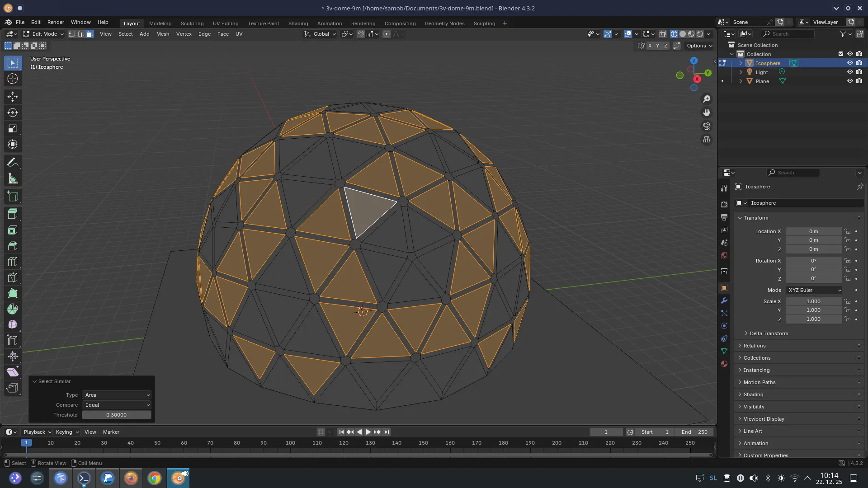The height and width of the screenshot is (488, 868).
Task: Expand the Delta Transform section
Action: [x=769, y=333]
